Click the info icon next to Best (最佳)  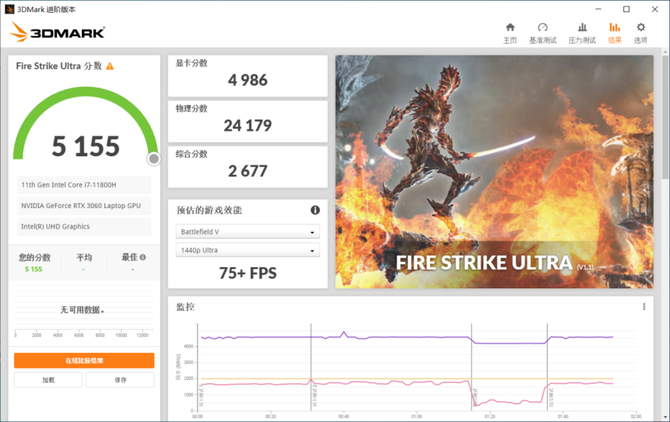pyautogui.click(x=143, y=257)
